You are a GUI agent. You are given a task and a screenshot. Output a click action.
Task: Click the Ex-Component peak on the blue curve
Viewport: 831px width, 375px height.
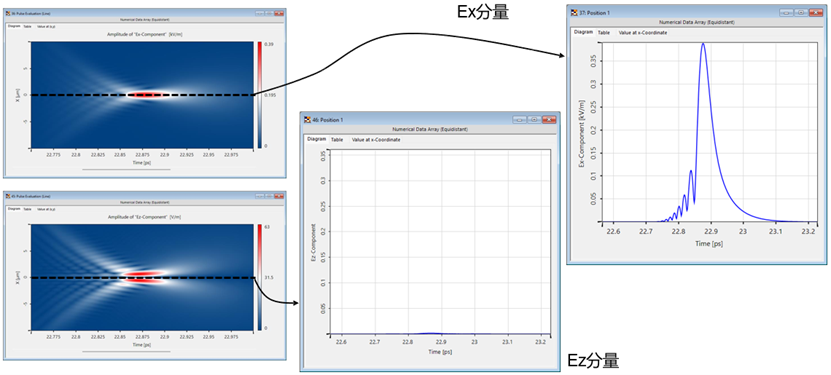pyautogui.click(x=703, y=44)
